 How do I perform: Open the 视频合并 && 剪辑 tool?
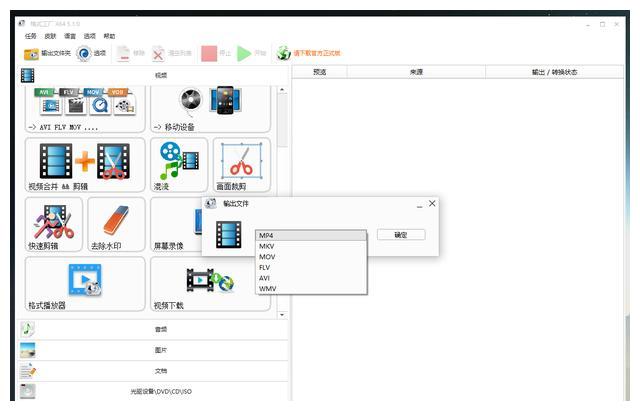[x=85, y=164]
